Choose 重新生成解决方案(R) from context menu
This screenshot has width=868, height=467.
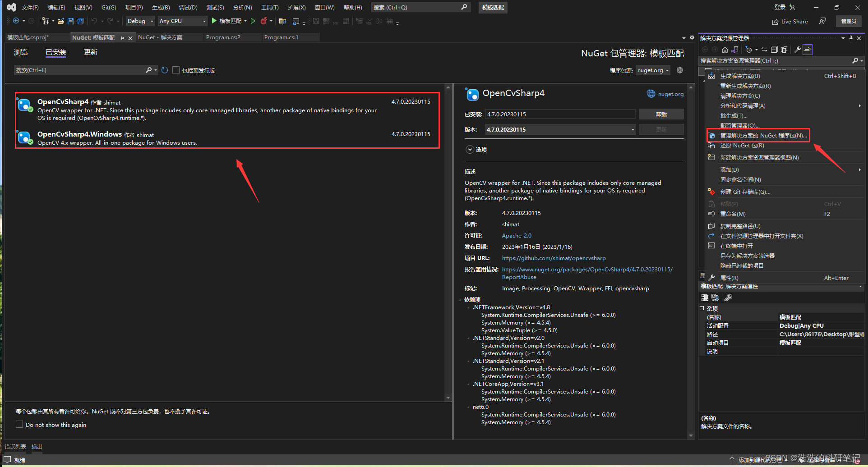coord(745,86)
